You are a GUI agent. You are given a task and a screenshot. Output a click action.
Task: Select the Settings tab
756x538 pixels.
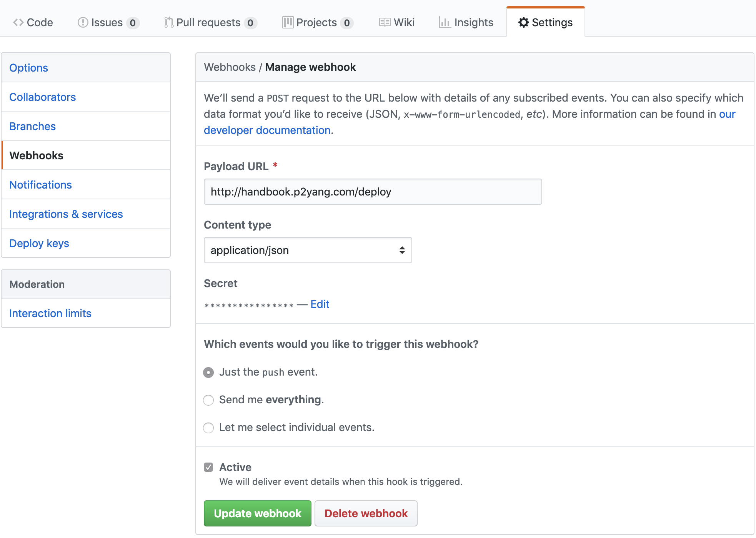(x=546, y=22)
